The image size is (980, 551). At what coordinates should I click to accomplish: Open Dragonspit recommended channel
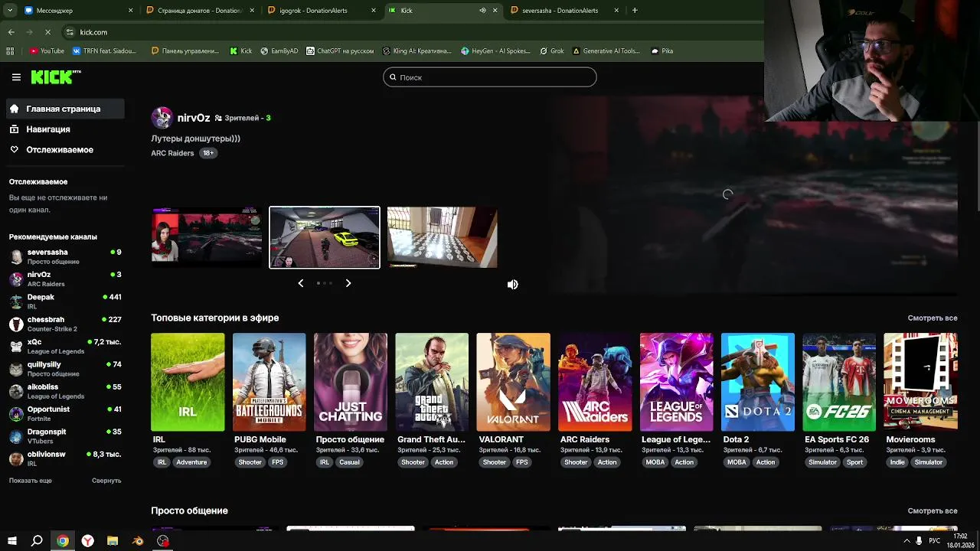(65, 436)
